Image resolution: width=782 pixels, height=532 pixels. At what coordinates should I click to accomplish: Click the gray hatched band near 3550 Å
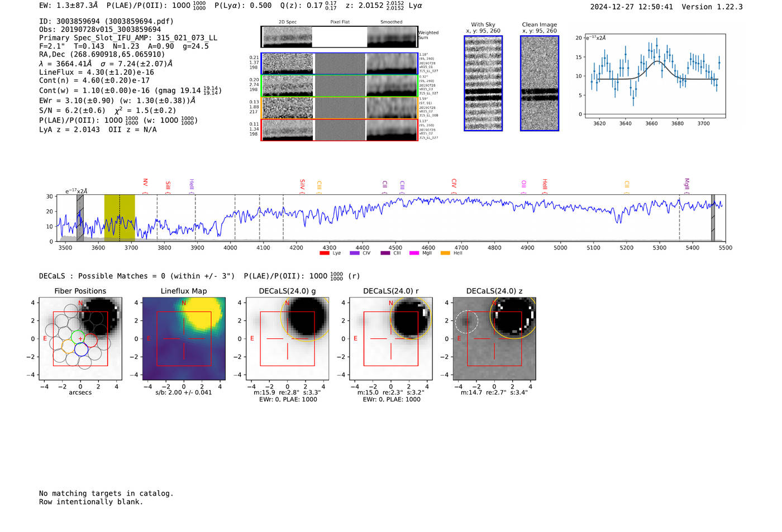[x=80, y=218]
